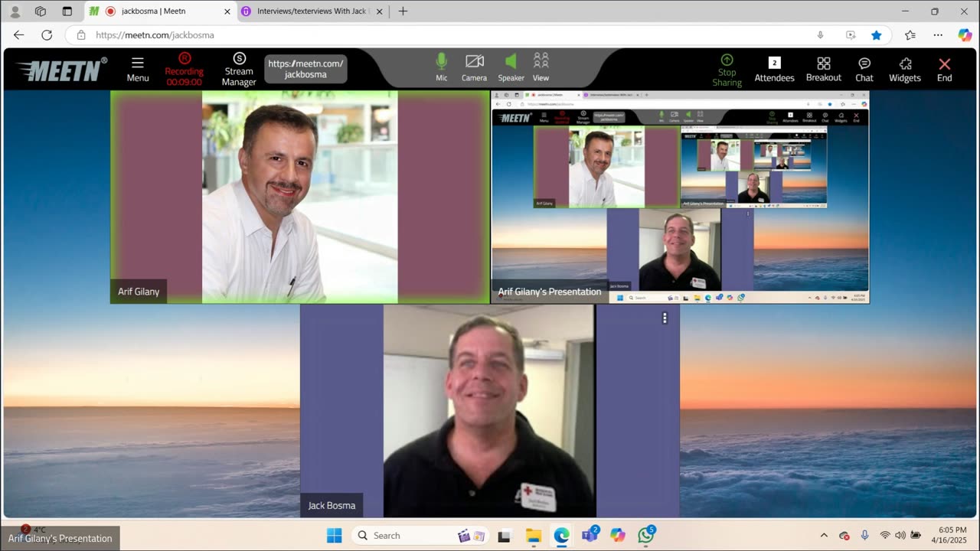Open options menu on Jack Bosma's video
Screen dimensions: 980x551
(x=665, y=318)
